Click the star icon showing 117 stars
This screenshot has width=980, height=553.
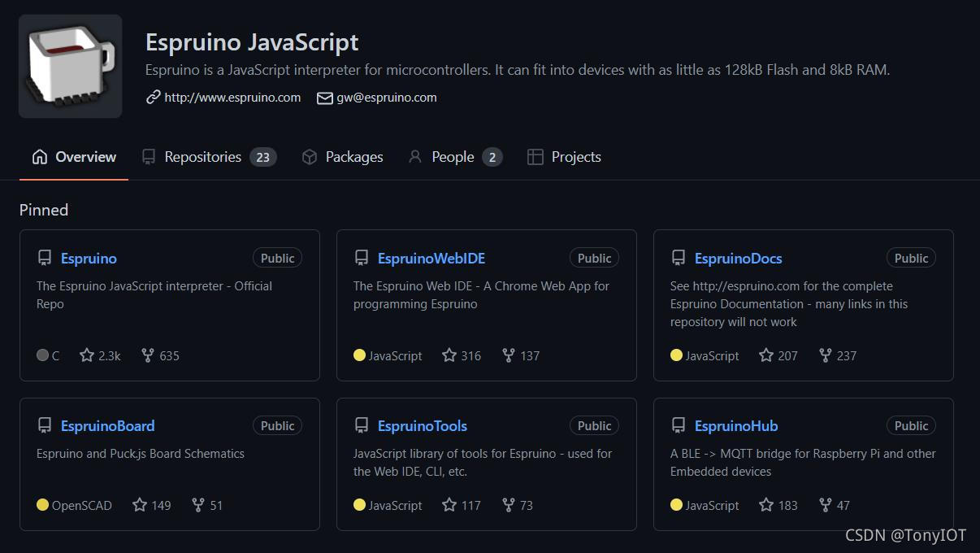point(449,505)
